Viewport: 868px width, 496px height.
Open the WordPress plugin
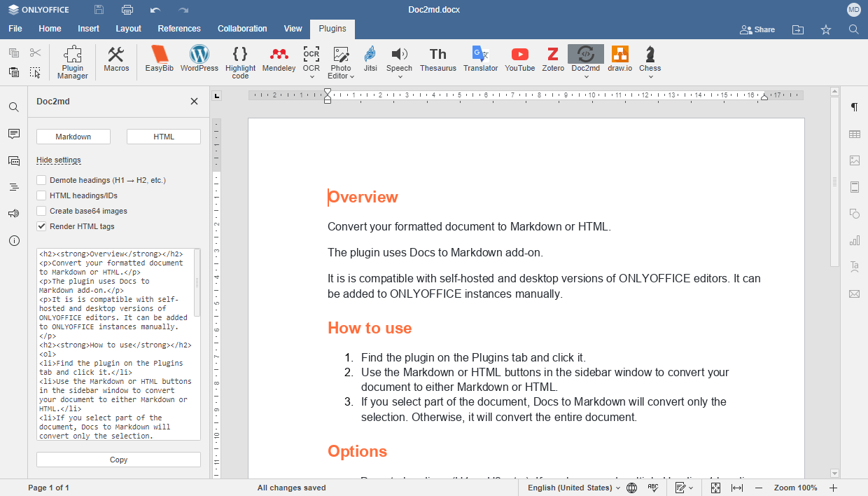tap(199, 59)
